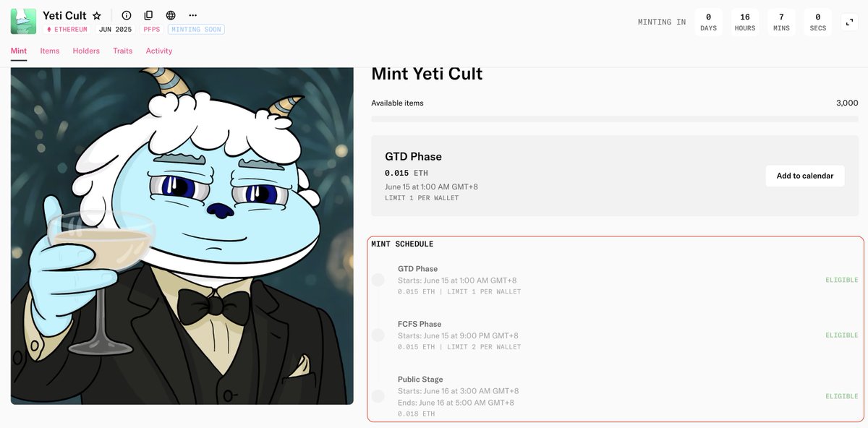Select the Public Stage schedule marker
Viewport: 868px width, 428px height.
click(378, 395)
